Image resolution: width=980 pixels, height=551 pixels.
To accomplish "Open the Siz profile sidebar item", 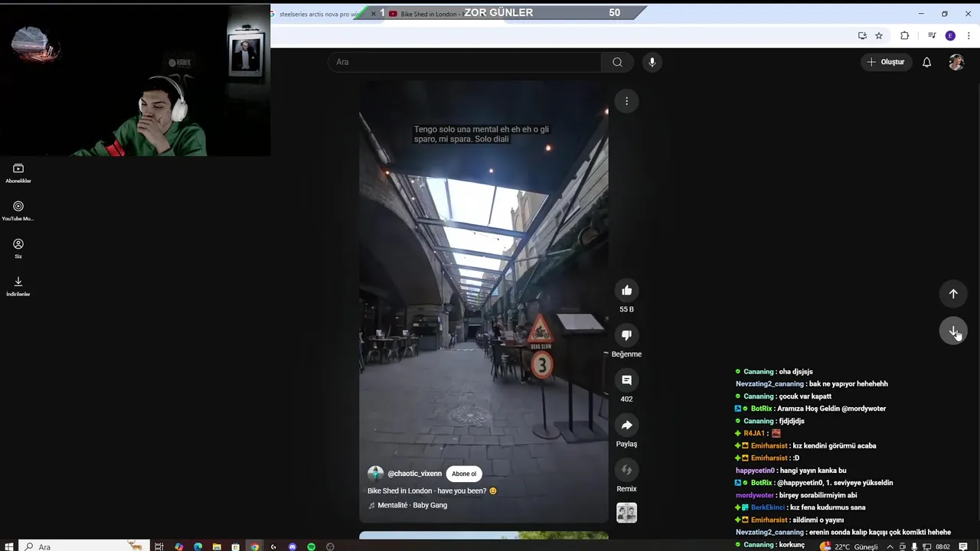I will (18, 249).
